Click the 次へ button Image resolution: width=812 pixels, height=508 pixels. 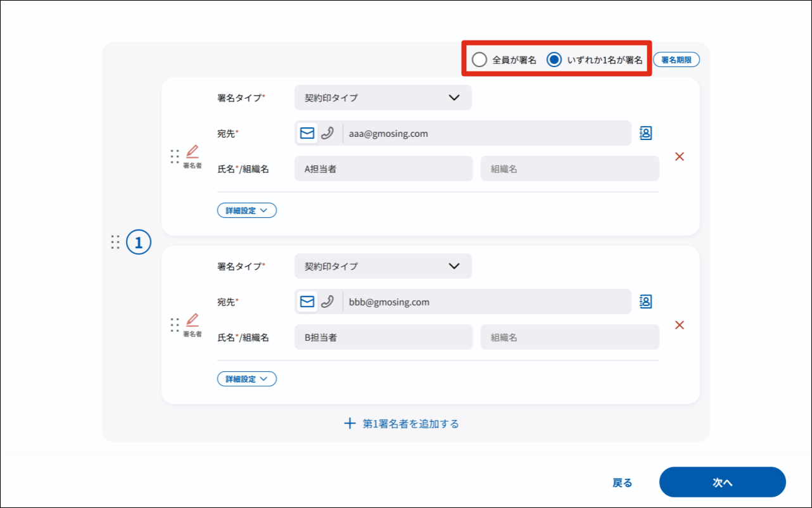(722, 482)
